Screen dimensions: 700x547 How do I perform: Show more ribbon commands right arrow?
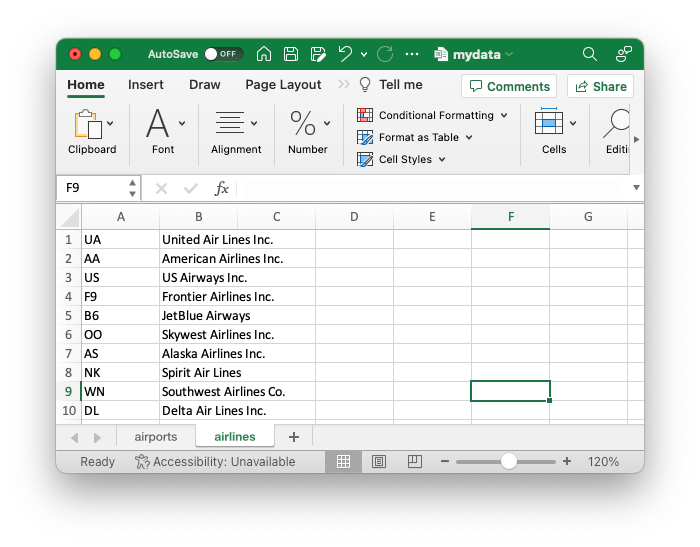tap(637, 139)
